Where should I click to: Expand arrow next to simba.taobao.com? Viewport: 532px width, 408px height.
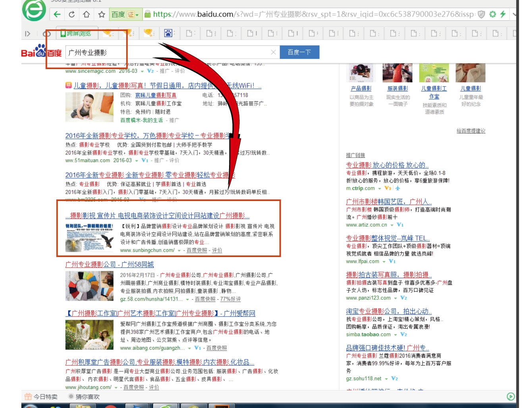point(395,335)
